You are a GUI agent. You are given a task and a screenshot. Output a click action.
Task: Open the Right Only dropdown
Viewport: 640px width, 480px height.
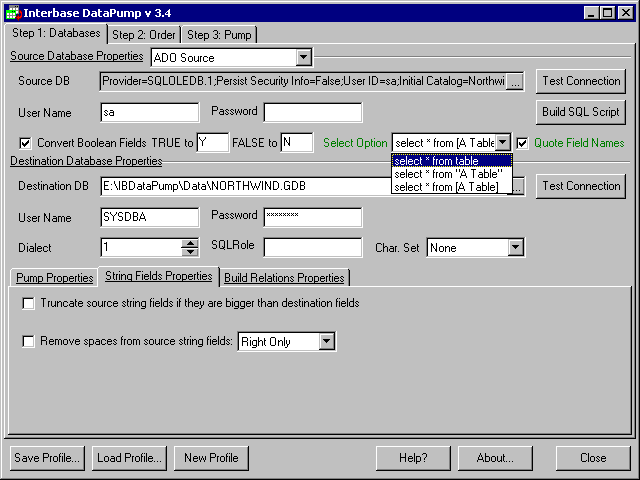pos(327,341)
